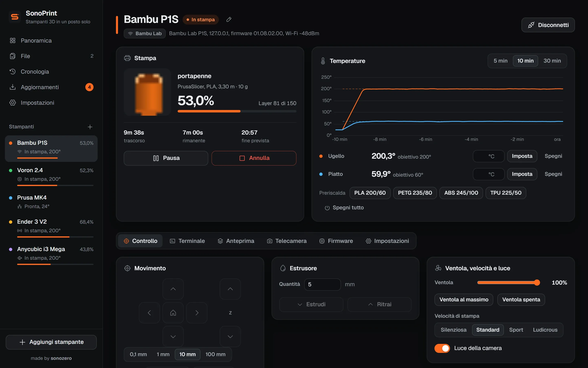Click the droplet icon in Estrusore panel header
Viewport: 588px width, 368px height.
[283, 268]
